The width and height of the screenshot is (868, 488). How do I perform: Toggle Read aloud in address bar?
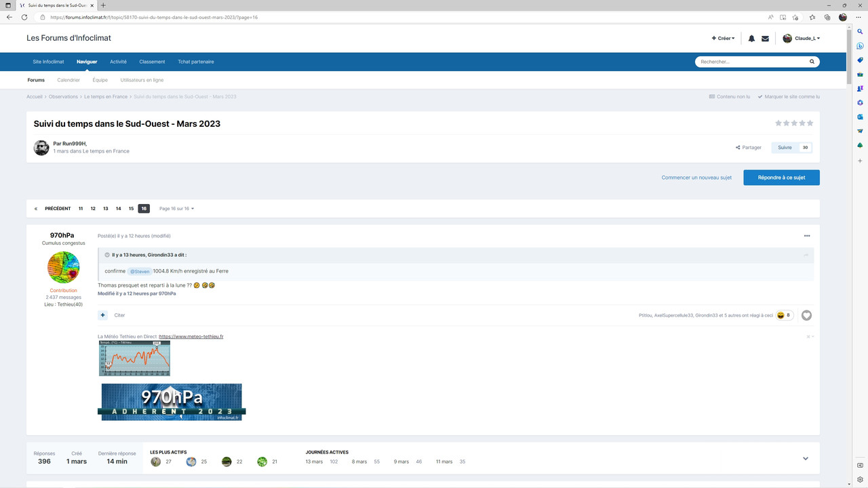point(771,17)
